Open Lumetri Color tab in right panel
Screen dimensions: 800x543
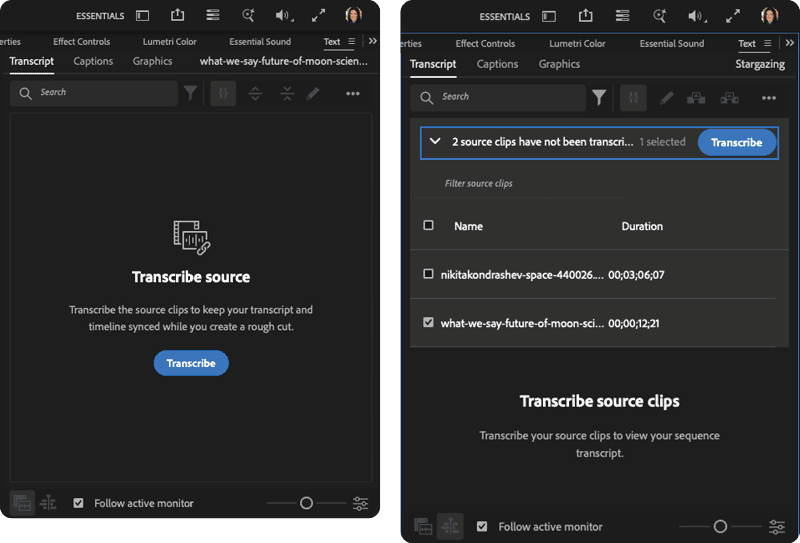pyautogui.click(x=577, y=44)
